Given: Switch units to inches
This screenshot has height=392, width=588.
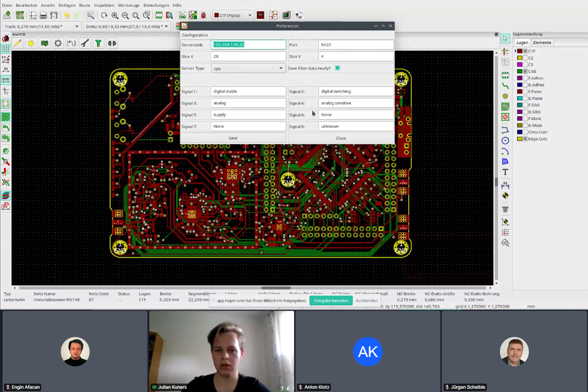Looking at the screenshot, I should point(5,69).
